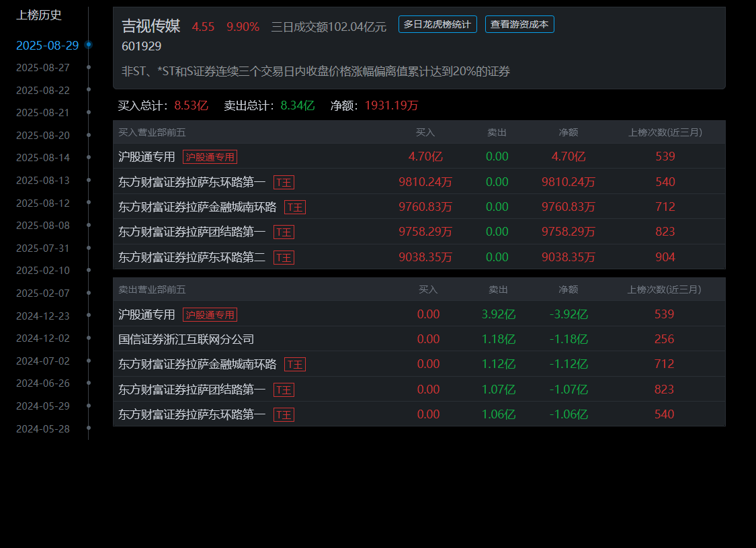The height and width of the screenshot is (548, 756).
Task: Click the 沪股通专用 tag in the buy table
Action: [210, 157]
